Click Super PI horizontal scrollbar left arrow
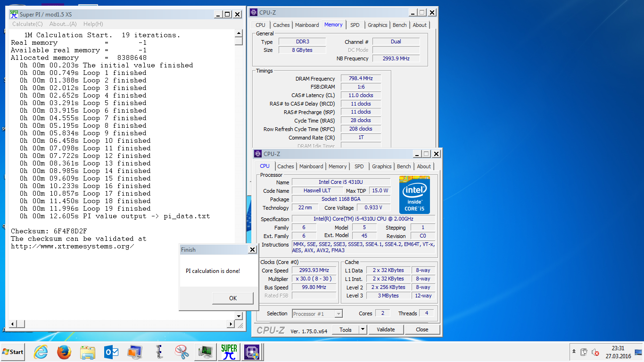 pos(13,324)
